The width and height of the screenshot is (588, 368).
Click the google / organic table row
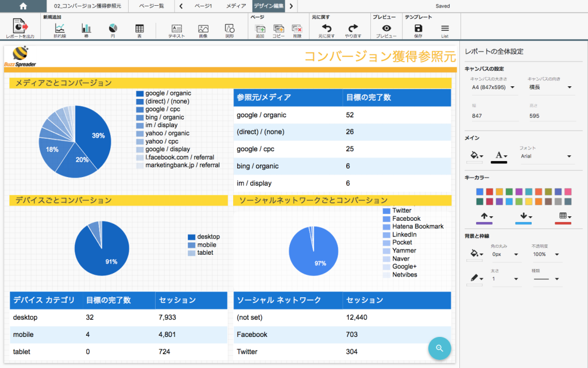coord(342,115)
